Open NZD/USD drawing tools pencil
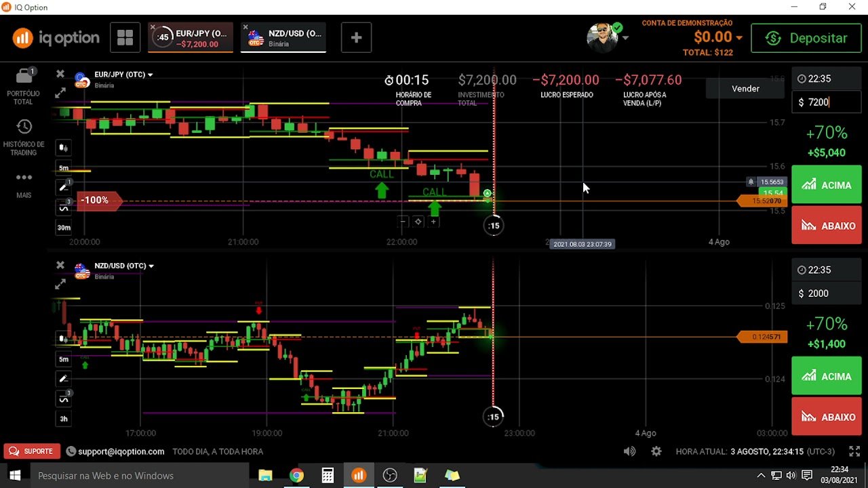 [64, 378]
